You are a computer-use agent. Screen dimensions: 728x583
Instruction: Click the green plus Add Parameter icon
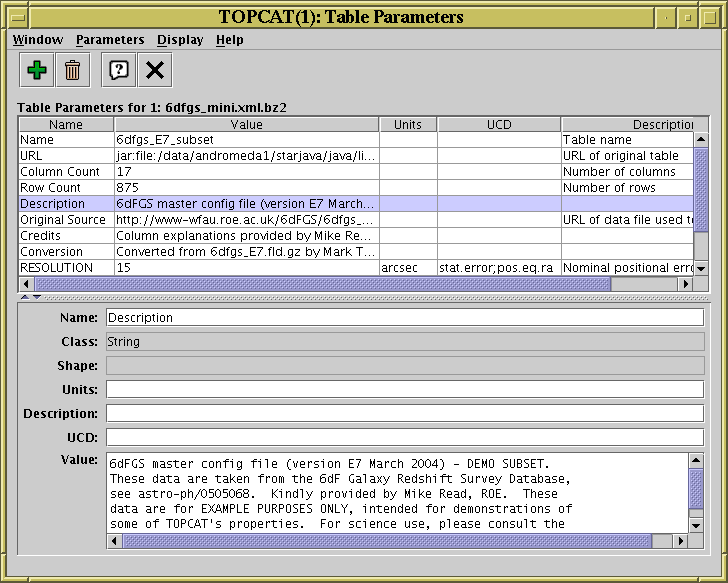[x=37, y=70]
